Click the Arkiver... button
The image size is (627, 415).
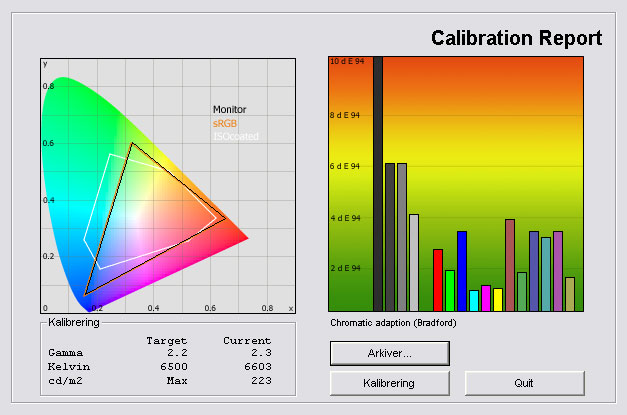[390, 353]
